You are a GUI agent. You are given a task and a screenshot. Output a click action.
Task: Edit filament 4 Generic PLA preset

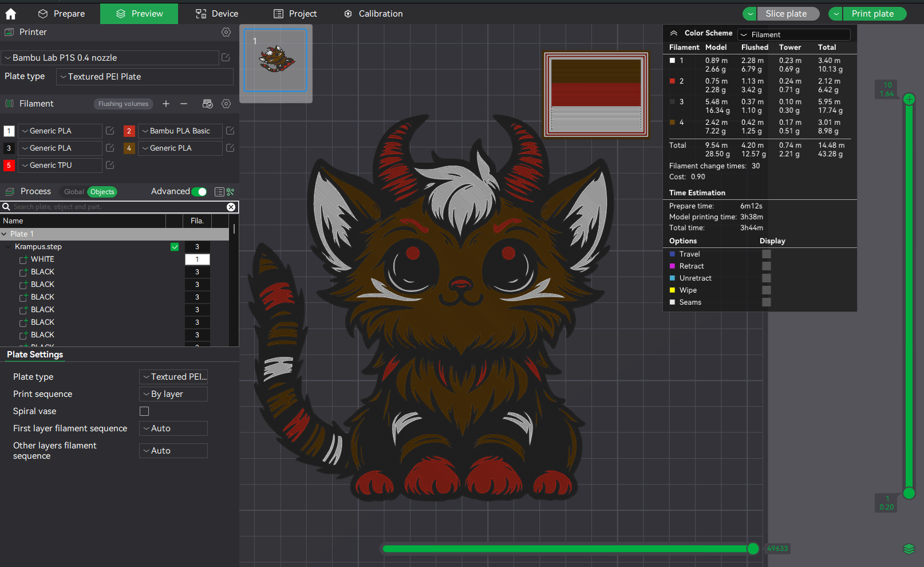(230, 148)
